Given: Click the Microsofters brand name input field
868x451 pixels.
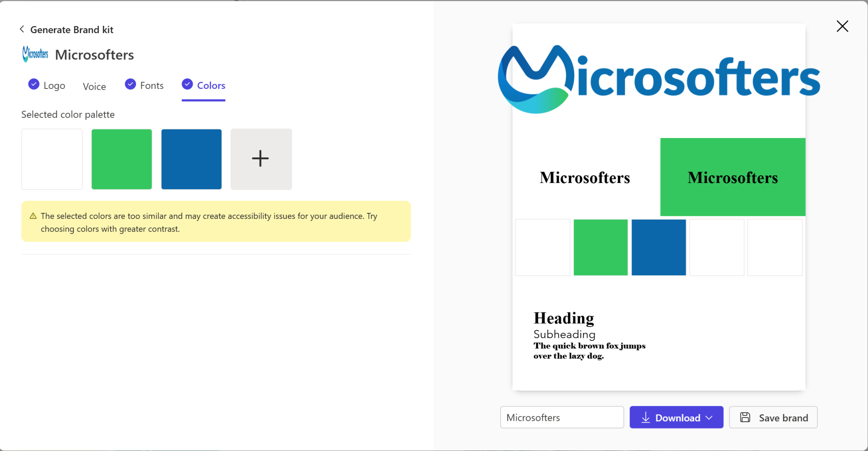Looking at the screenshot, I should 561,417.
